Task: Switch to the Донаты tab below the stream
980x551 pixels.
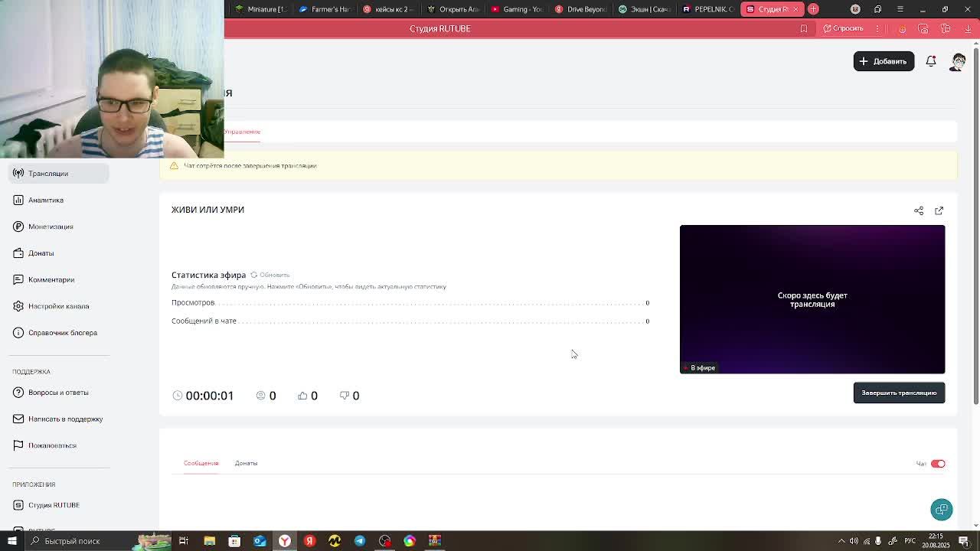Action: pos(246,463)
